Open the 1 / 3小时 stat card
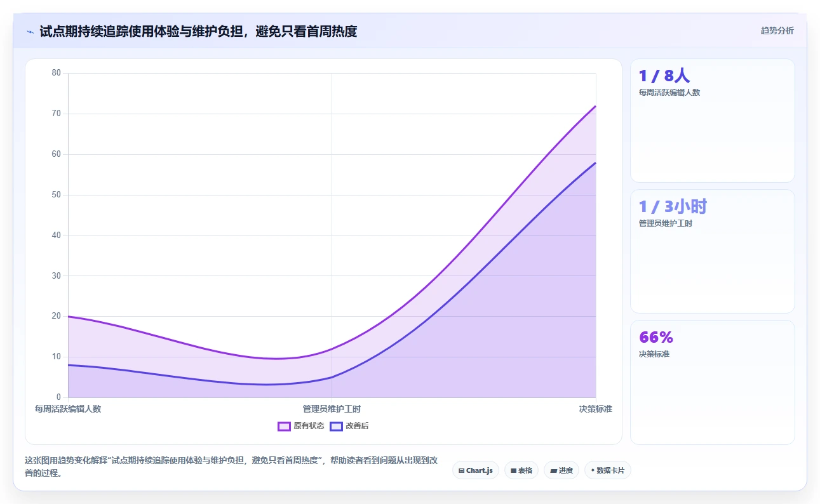The width and height of the screenshot is (820, 504). [712, 251]
